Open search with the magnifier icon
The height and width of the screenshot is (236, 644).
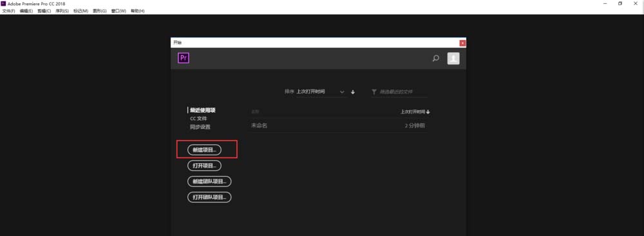[436, 59]
